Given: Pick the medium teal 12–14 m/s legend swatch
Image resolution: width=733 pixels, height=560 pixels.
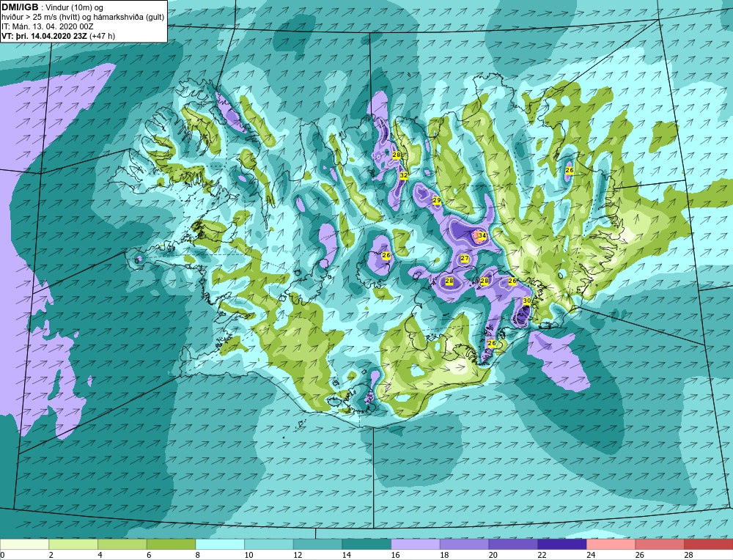Looking at the screenshot, I should tap(317, 544).
